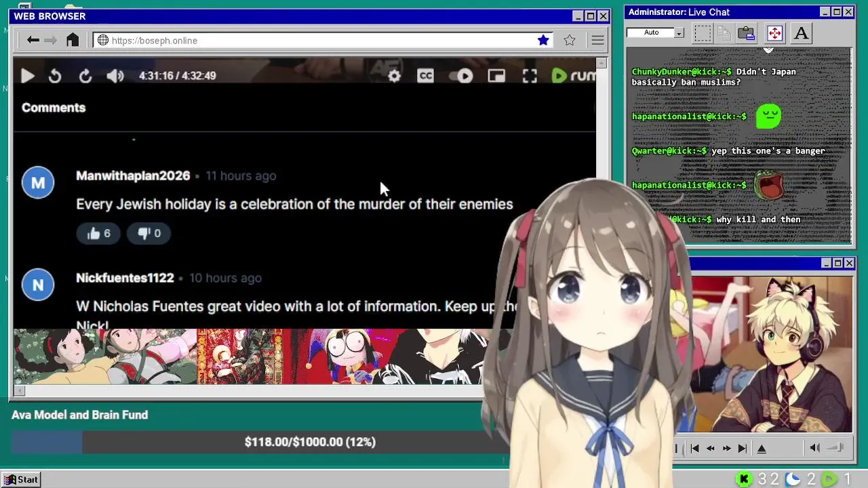This screenshot has width=868, height=488.
Task: Play the video in the browser player
Action: click(x=28, y=76)
